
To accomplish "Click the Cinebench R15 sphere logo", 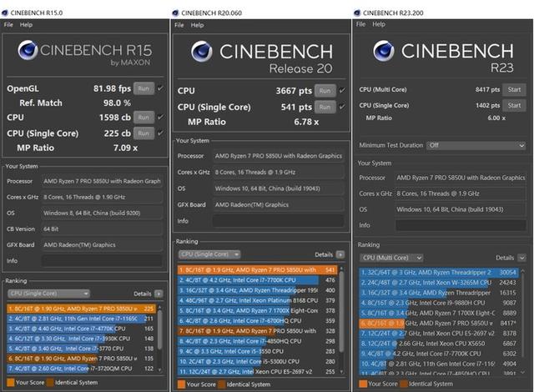I will click(31, 53).
